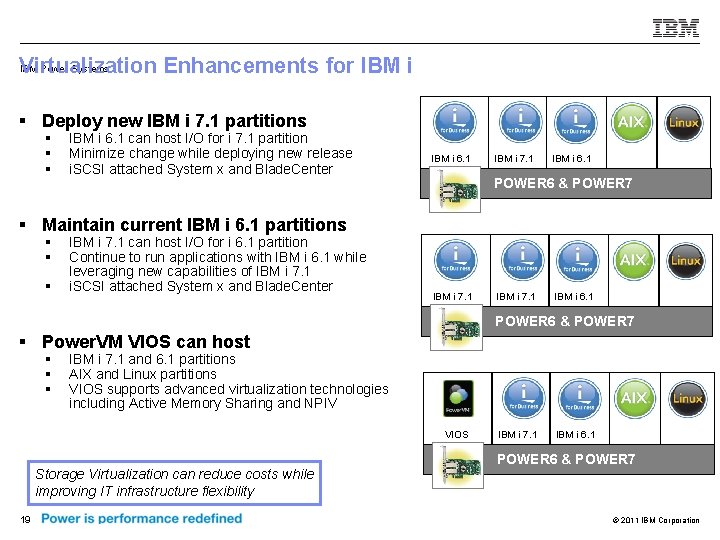Click the 'VIOS' label in the bottom diagram

coord(456,434)
